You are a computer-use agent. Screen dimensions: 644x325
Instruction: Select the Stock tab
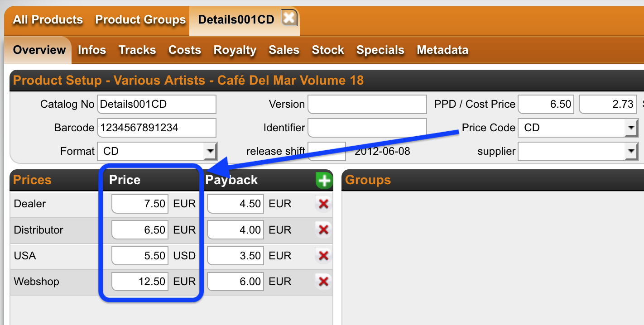pos(328,50)
